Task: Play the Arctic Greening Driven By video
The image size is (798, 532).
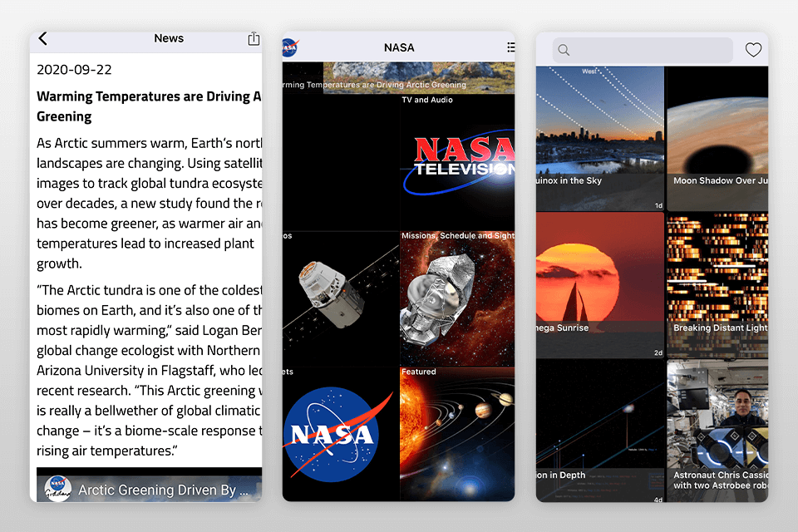Action: coord(150,489)
